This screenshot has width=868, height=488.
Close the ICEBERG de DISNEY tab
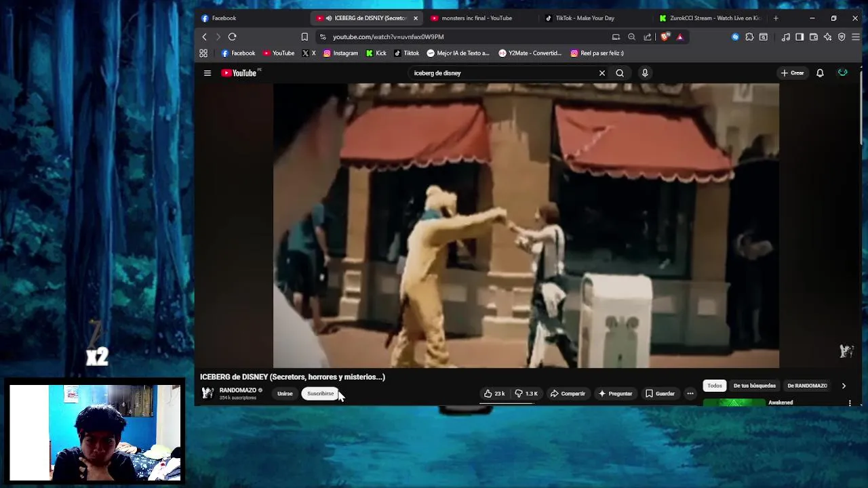(416, 18)
